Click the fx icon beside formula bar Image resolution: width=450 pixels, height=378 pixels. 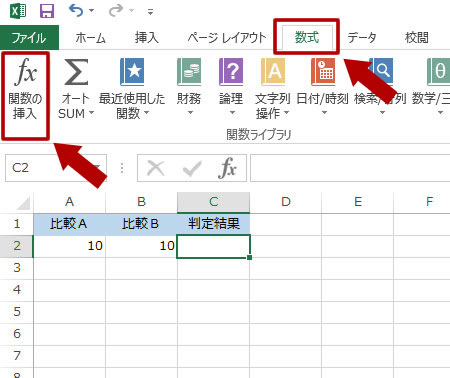pos(228,168)
